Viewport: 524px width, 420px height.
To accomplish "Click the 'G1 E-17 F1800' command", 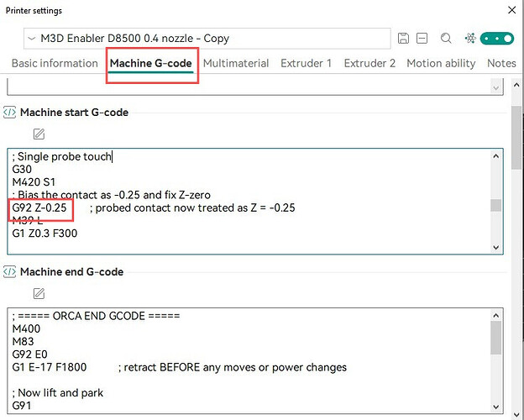I will [x=50, y=367].
